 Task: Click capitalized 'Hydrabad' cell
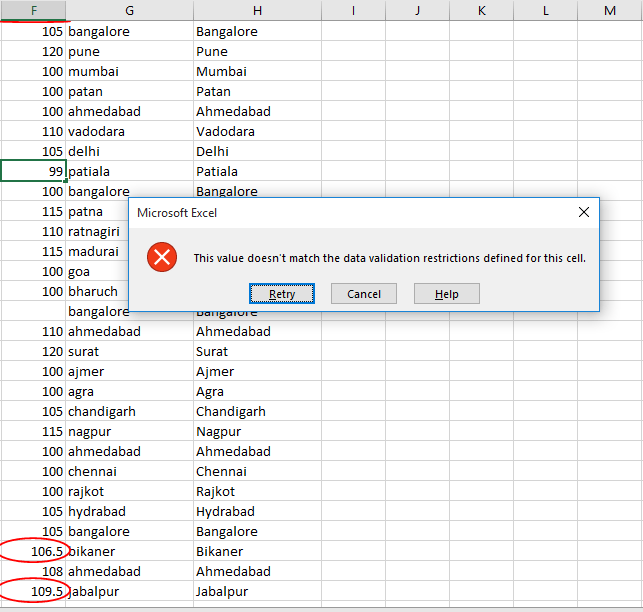[257, 511]
